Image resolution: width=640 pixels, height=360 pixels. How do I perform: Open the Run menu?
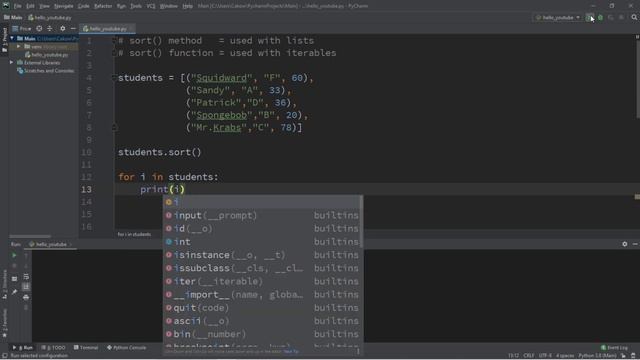tap(121, 6)
